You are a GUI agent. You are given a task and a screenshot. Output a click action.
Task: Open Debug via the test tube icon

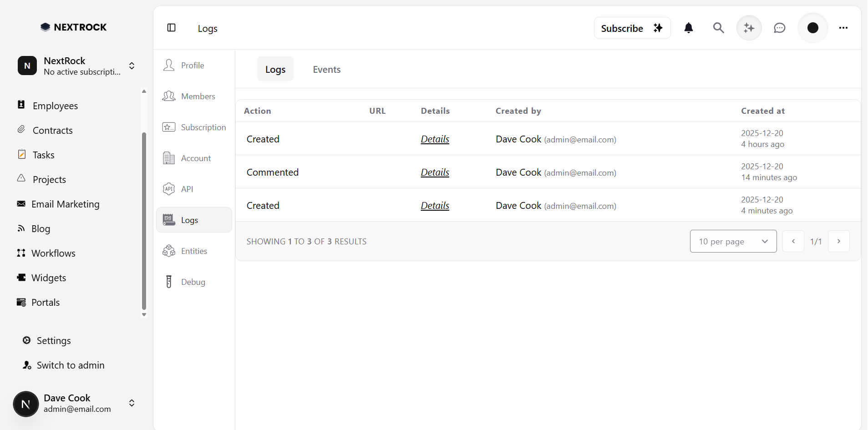point(168,281)
